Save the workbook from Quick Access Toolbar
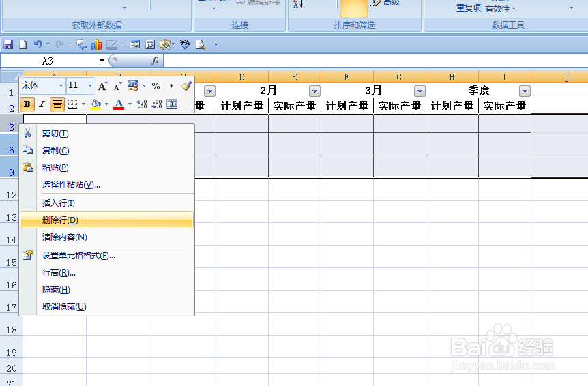The width and height of the screenshot is (588, 386). point(8,44)
